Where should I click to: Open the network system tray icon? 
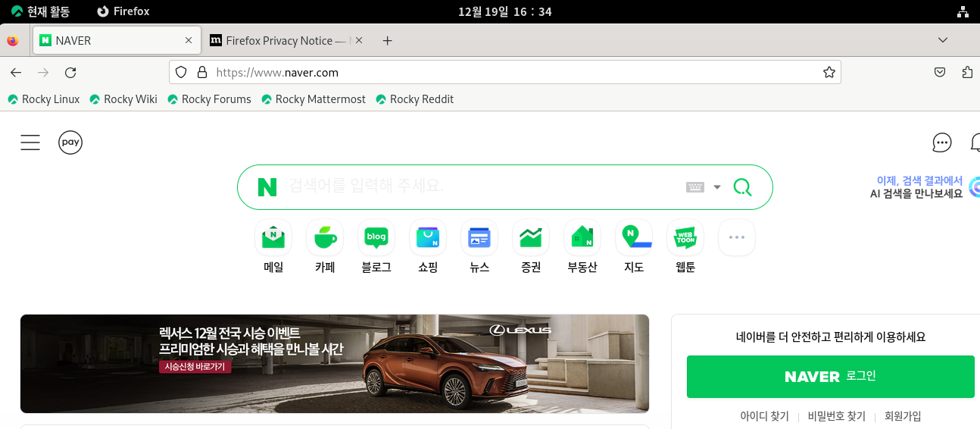click(x=963, y=11)
